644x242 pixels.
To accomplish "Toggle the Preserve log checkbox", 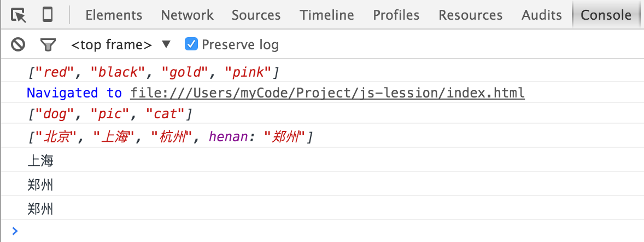I will tap(191, 44).
